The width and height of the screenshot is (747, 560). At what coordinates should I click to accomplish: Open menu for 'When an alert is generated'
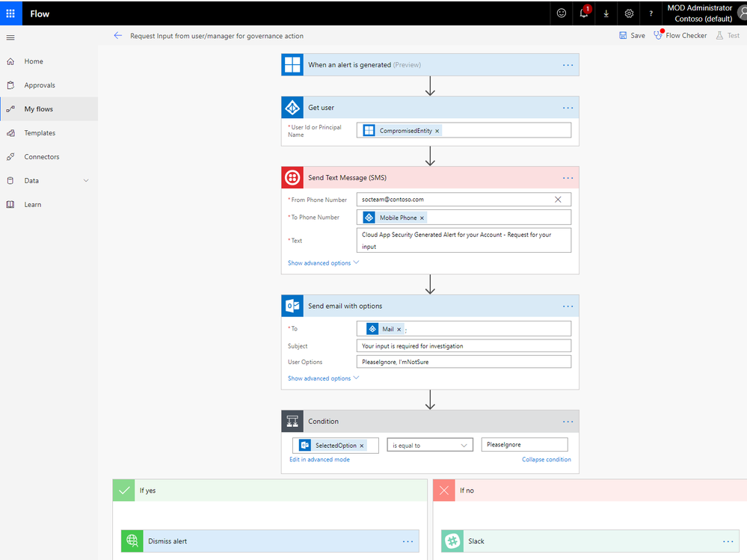[x=568, y=65]
